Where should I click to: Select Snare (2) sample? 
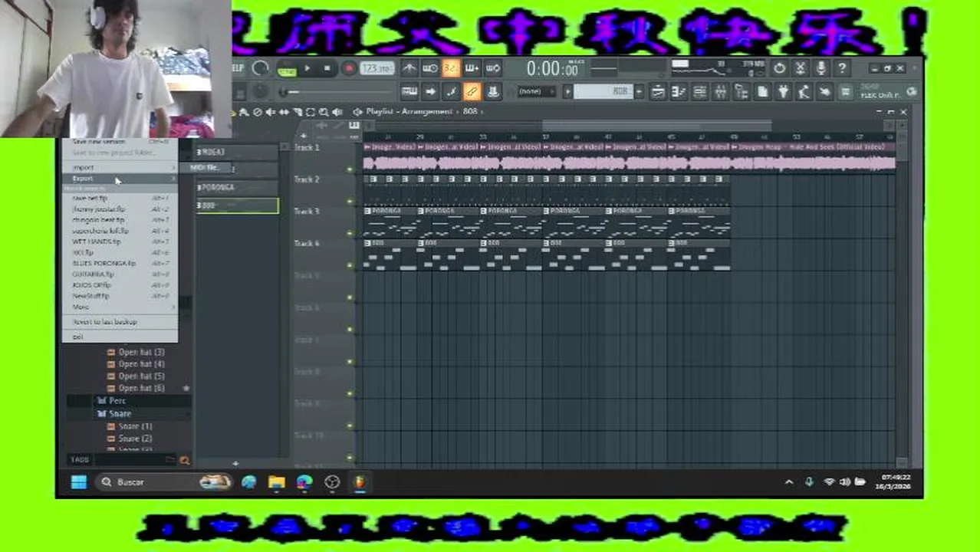point(134,439)
